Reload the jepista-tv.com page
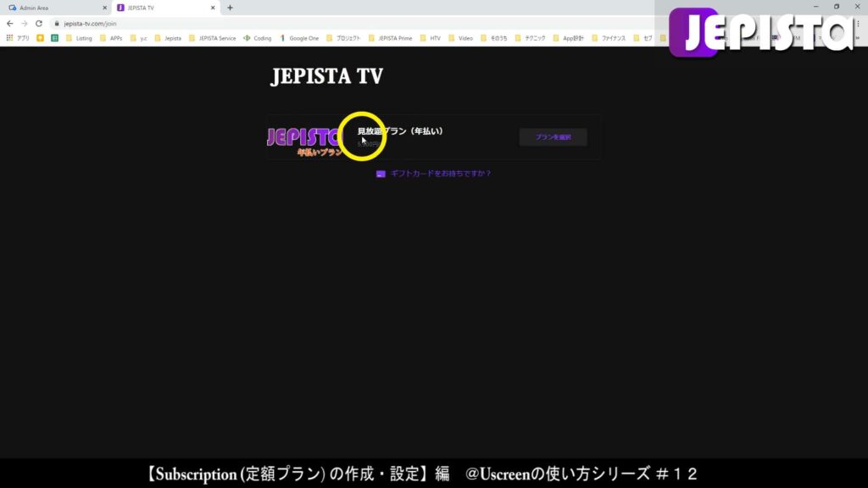The image size is (868, 488). [39, 23]
